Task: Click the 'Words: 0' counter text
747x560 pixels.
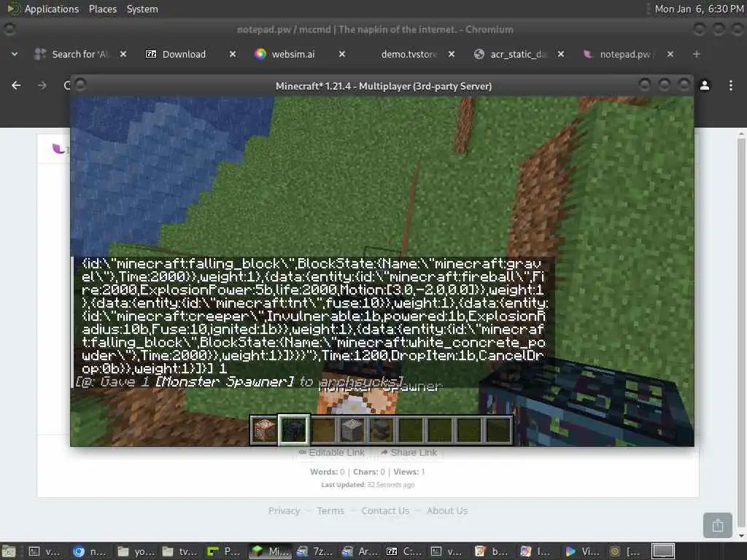Action: click(327, 472)
